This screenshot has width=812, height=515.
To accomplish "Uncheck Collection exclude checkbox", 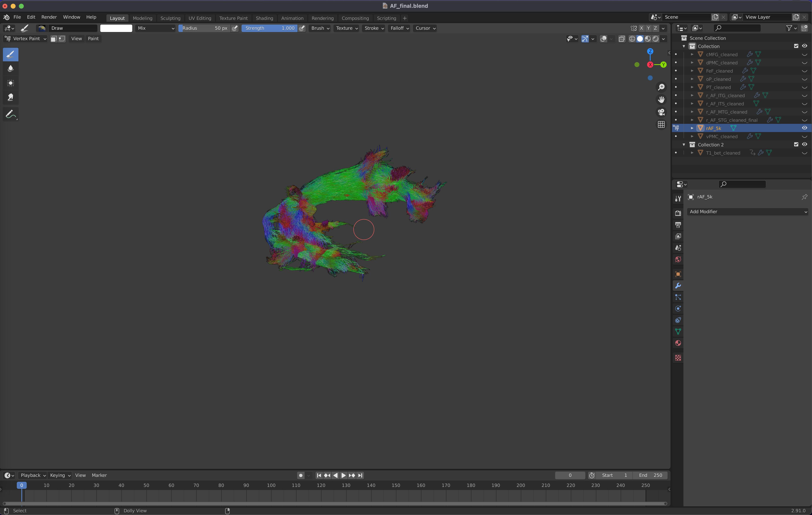I will tap(796, 46).
